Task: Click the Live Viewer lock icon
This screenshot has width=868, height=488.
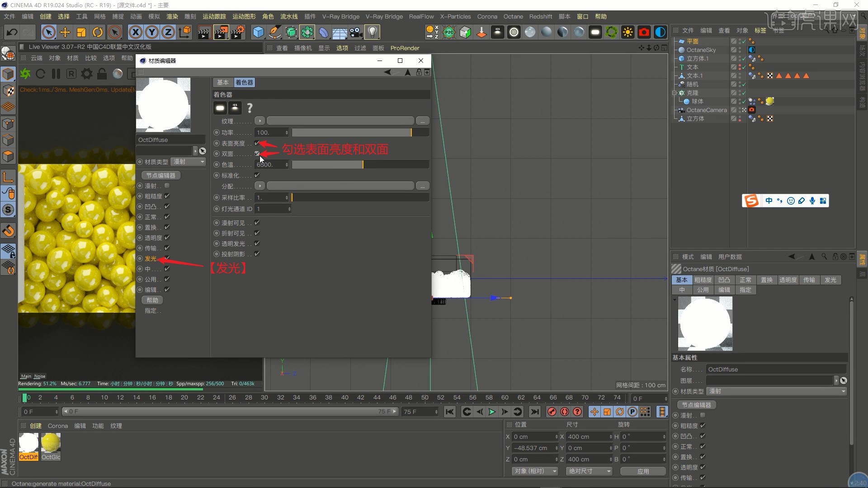Action: 102,74
